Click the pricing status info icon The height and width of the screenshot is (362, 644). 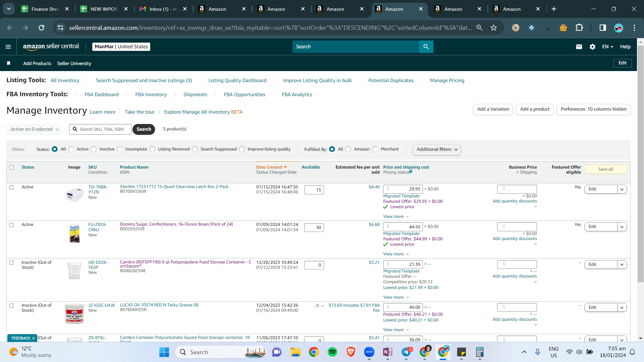[x=411, y=172]
